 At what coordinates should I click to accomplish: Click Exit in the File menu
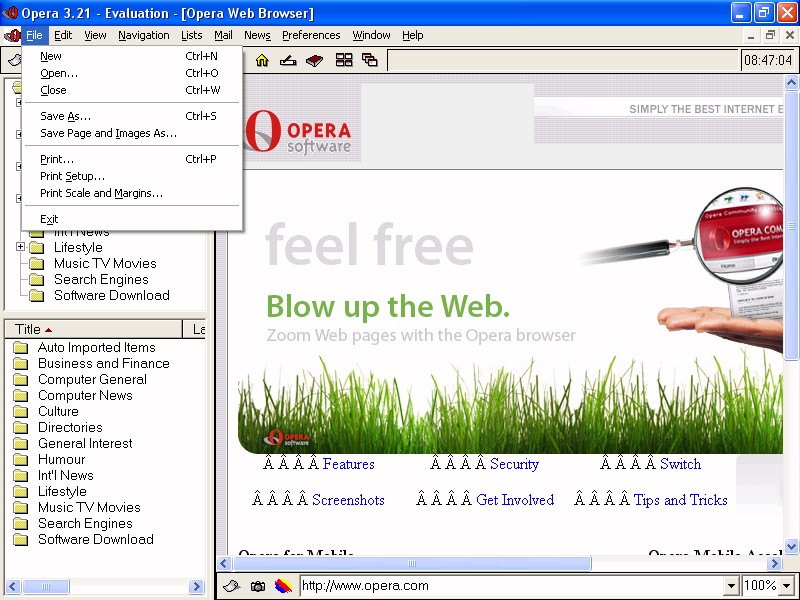tap(132, 219)
